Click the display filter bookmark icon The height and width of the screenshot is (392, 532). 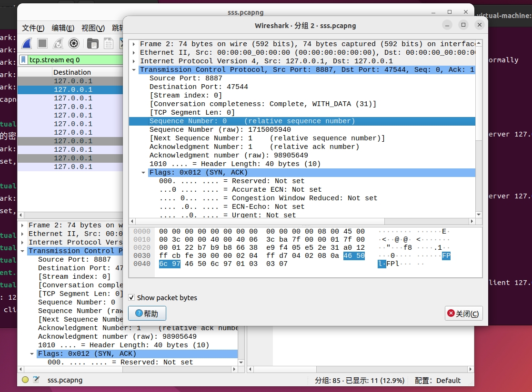point(23,60)
